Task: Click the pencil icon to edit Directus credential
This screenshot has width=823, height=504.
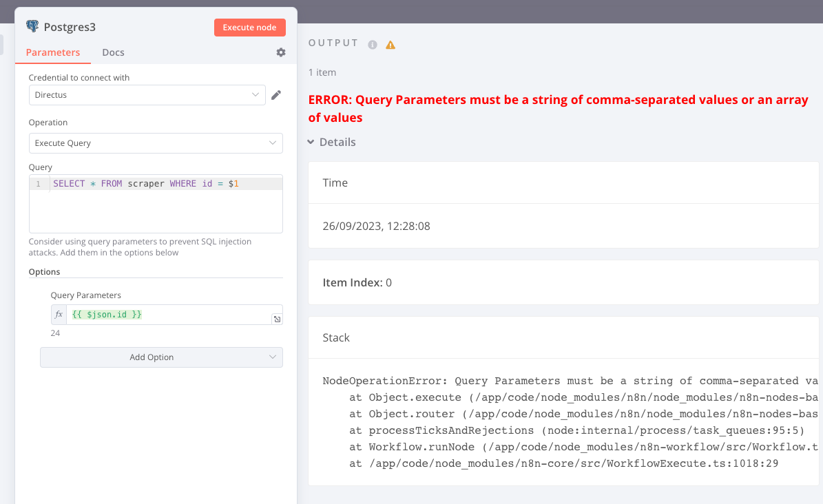Action: 276,95
